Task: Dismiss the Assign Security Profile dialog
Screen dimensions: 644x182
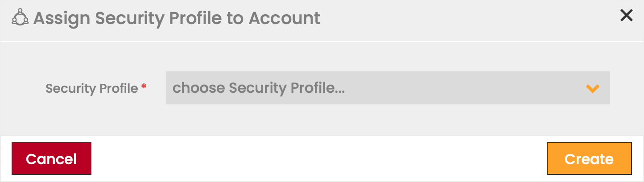Action: pyautogui.click(x=626, y=16)
